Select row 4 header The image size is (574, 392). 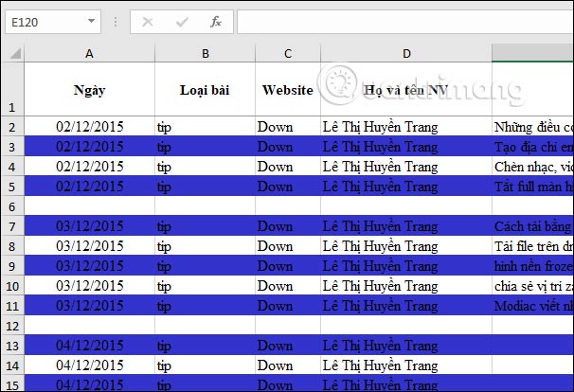pos(12,166)
